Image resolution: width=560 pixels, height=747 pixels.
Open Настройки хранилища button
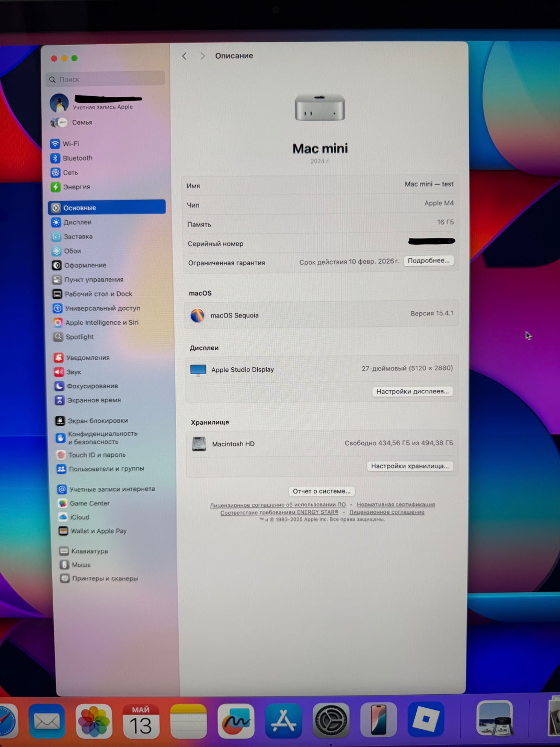[x=410, y=466]
